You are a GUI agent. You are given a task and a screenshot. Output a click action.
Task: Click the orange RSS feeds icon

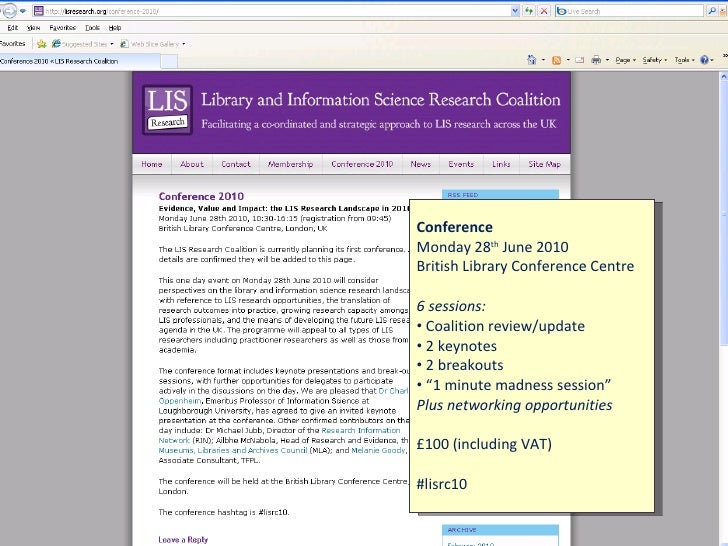coord(556,60)
